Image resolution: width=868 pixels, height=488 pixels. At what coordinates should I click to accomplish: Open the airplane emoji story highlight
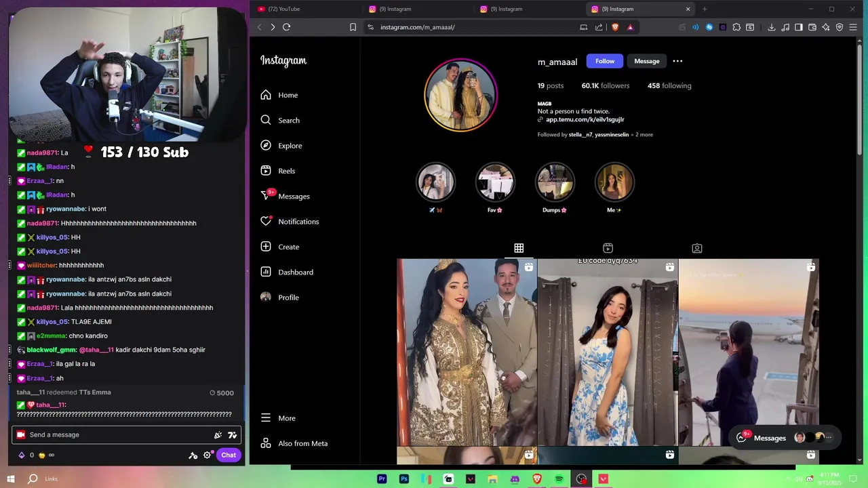coord(436,183)
